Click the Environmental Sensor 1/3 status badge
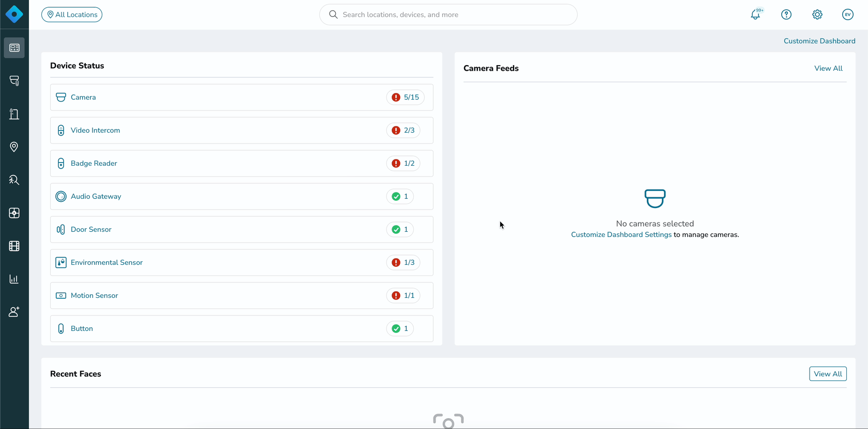868x429 pixels. coord(403,262)
